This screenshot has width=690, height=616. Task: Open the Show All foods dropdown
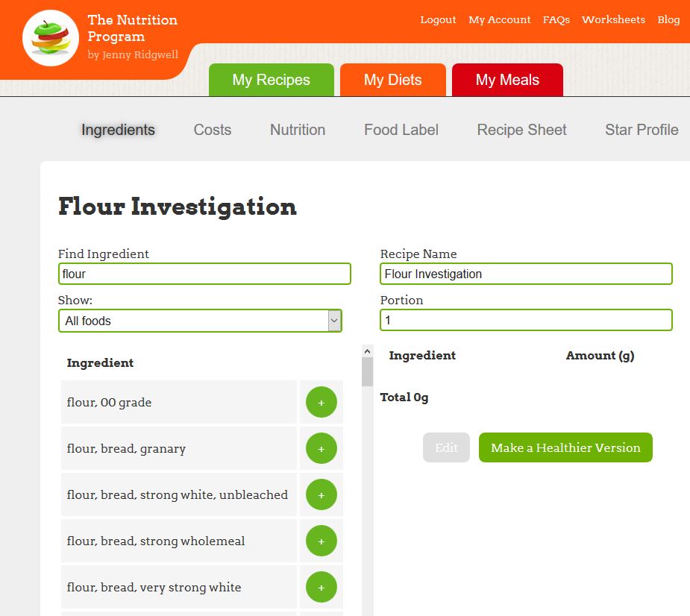200,321
